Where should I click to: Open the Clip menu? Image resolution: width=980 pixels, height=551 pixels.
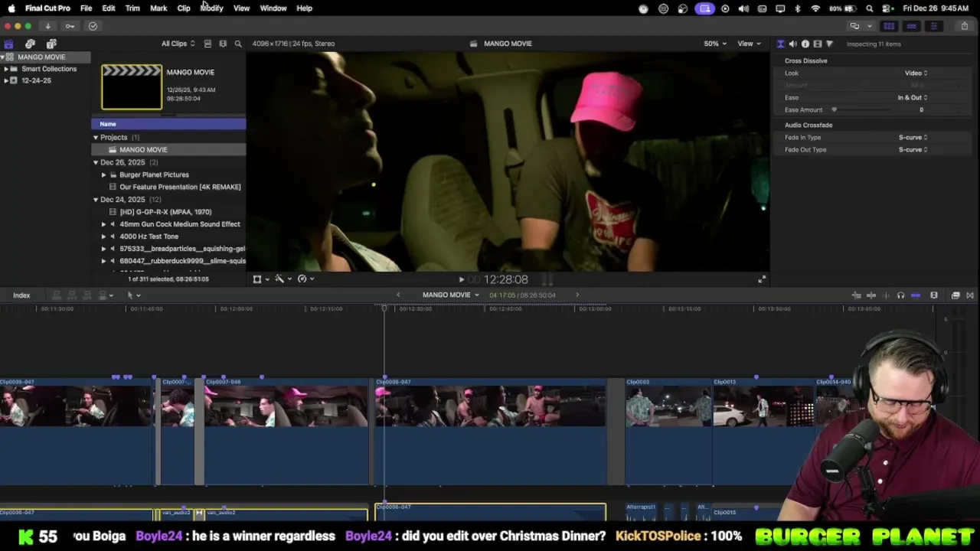(184, 8)
